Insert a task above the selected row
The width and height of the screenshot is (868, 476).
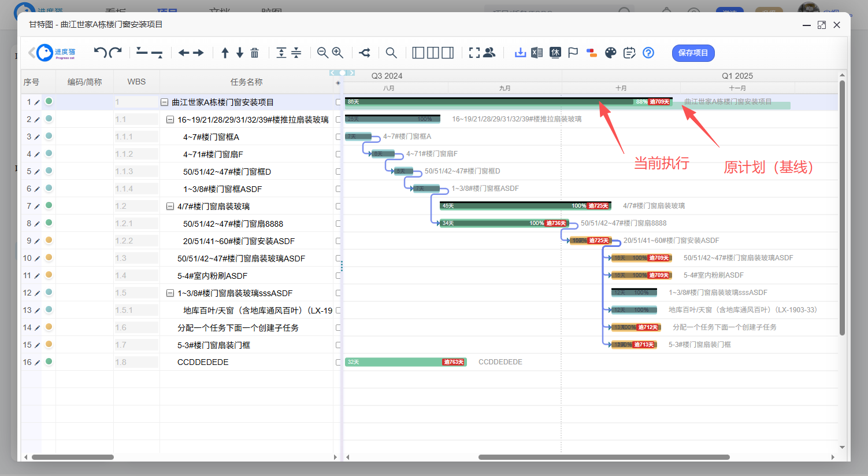tap(142, 53)
